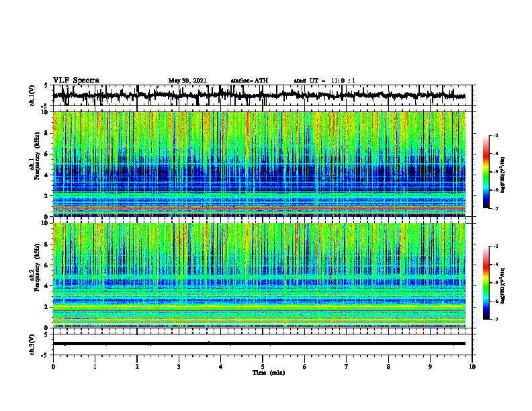Viewport: 532px width, 411px height.
Task: Select the date text "May 30, 2021"
Action: click(x=187, y=81)
